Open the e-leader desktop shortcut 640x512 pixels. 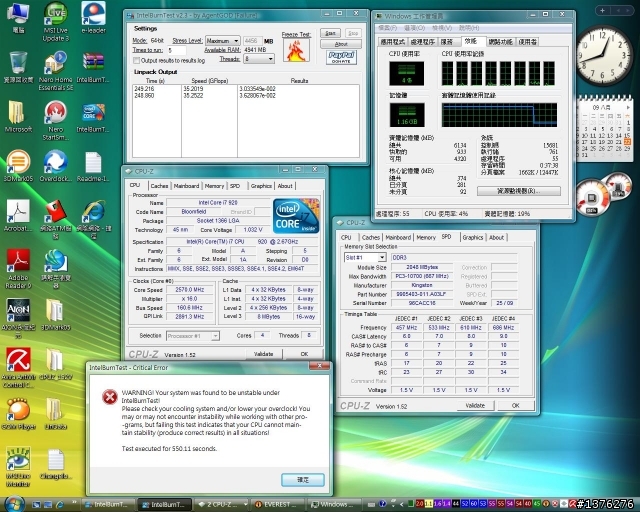pos(93,18)
